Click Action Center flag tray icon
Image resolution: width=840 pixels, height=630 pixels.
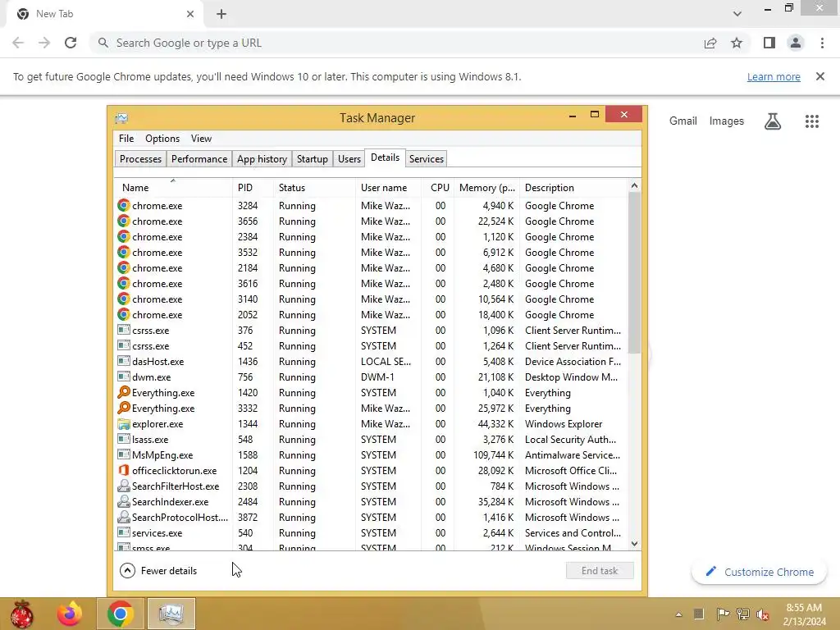click(722, 614)
